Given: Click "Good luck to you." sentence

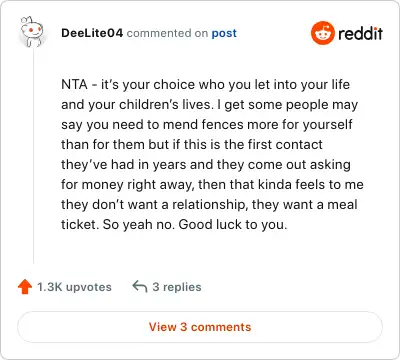Looking at the screenshot, I should (233, 225).
